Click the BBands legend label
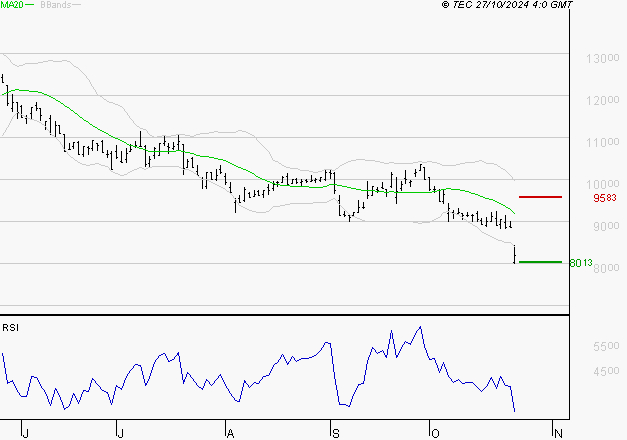This screenshot has height=440, width=627. [x=56, y=5]
